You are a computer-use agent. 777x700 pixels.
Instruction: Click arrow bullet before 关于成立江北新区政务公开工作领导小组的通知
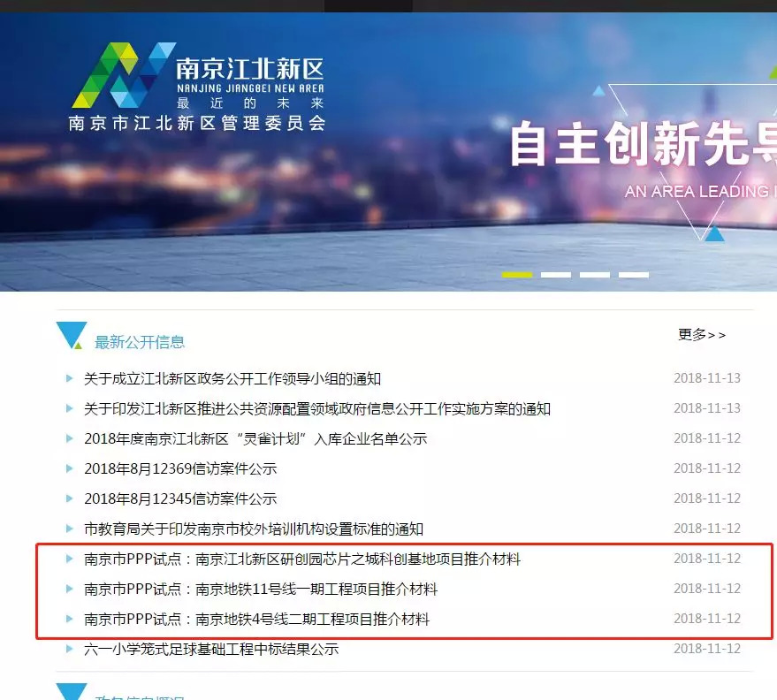click(70, 379)
